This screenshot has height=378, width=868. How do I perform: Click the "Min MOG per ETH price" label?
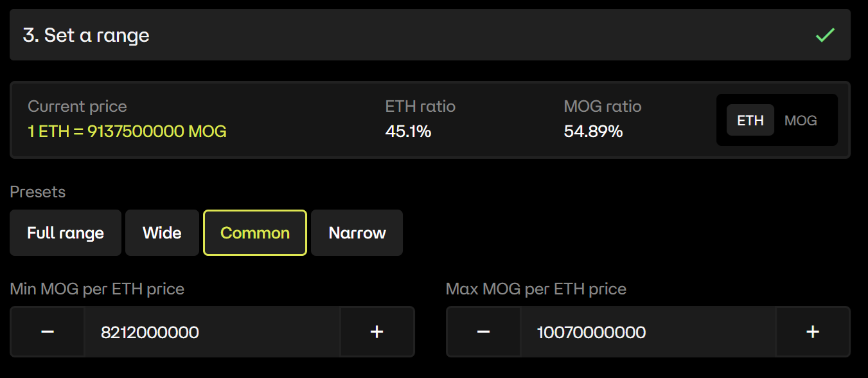[x=97, y=289]
